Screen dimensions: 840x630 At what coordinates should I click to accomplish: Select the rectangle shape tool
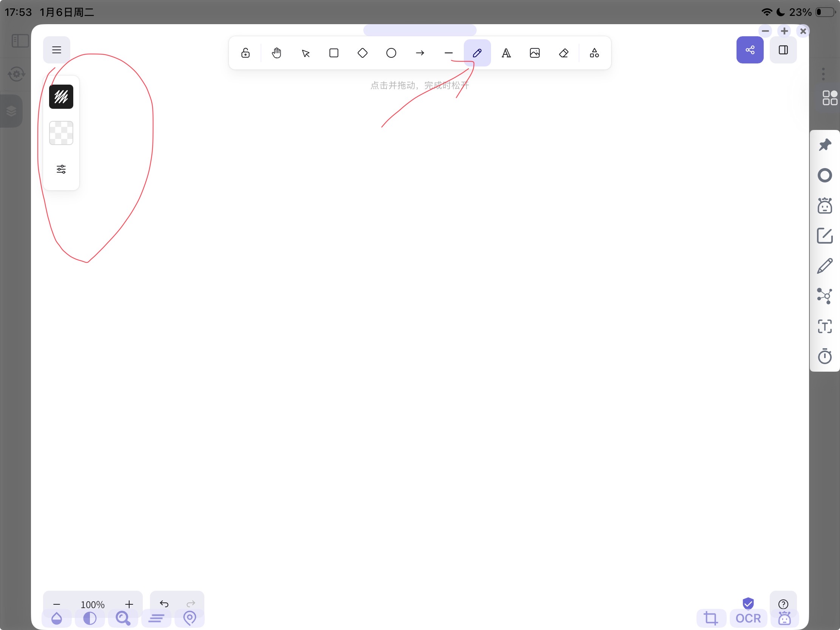[334, 53]
